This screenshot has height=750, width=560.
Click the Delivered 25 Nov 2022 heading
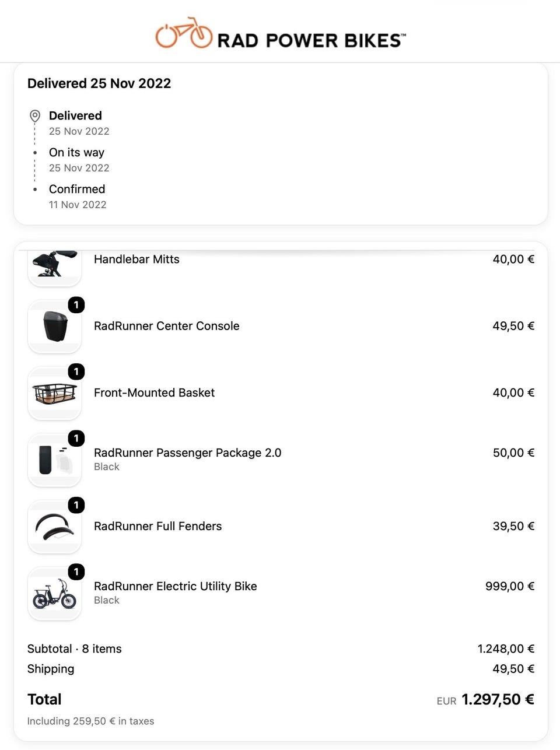click(x=99, y=83)
